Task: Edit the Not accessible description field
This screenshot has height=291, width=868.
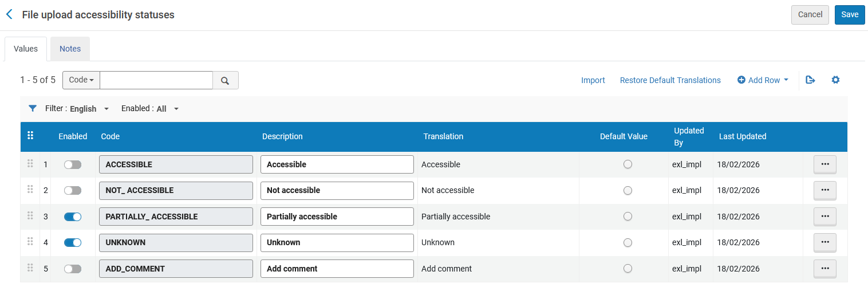Action: pyautogui.click(x=337, y=190)
